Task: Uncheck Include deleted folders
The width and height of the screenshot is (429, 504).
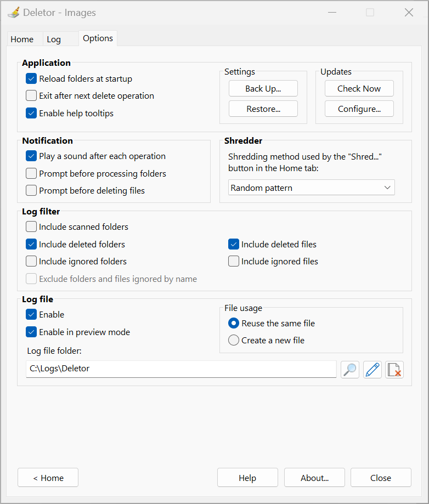Action: click(31, 244)
